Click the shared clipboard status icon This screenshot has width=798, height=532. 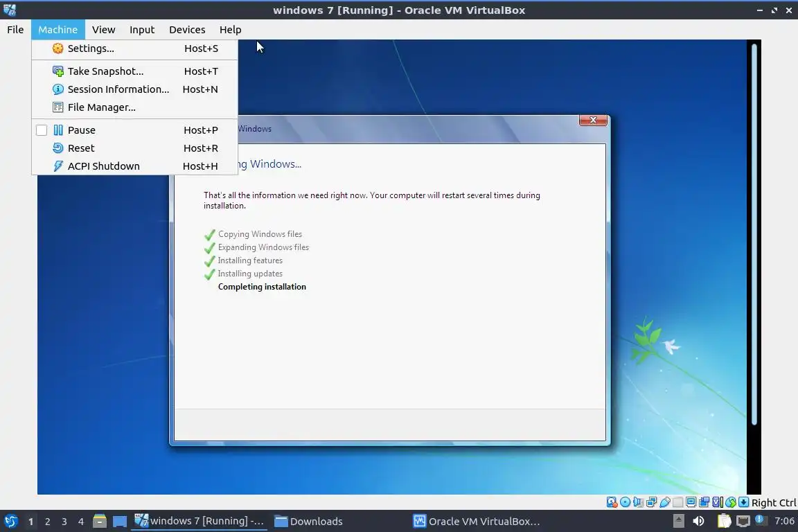click(704, 502)
